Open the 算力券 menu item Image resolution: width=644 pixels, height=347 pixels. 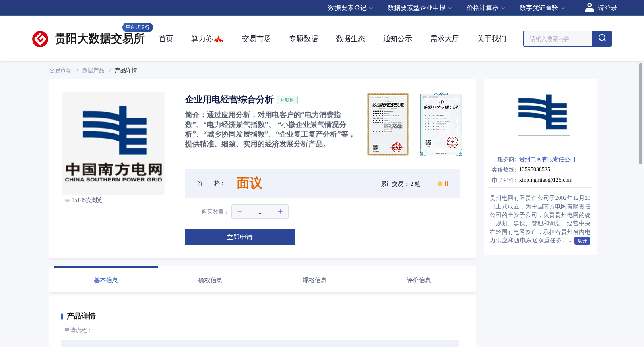(x=202, y=39)
